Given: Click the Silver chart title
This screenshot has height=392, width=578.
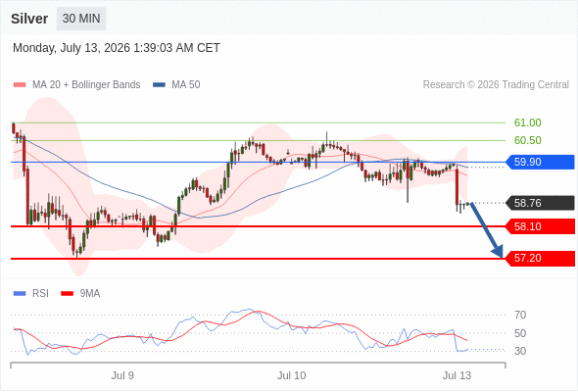Looking at the screenshot, I should (x=29, y=19).
